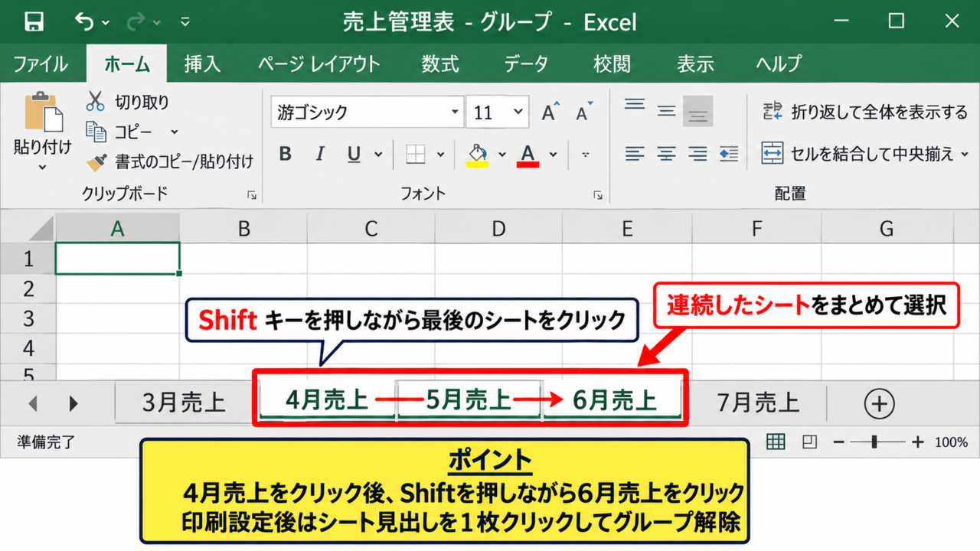Select the row 2 header
This screenshot has height=551, width=980.
click(x=28, y=289)
